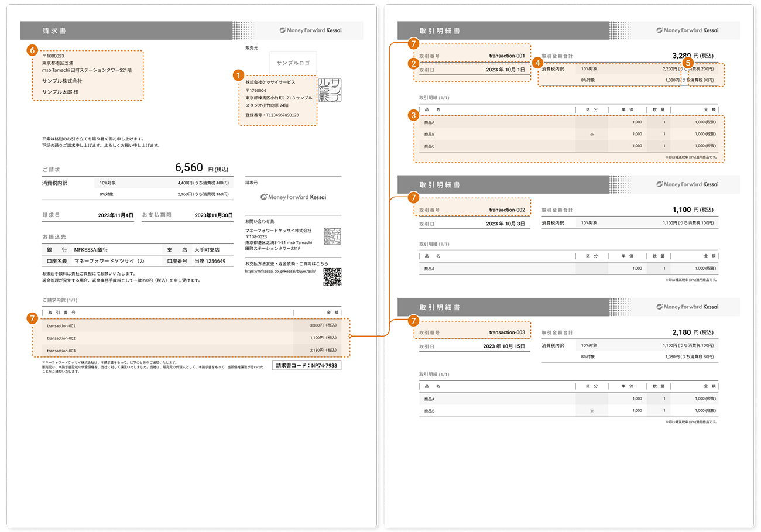Select orange marker 3 beside the item list
This screenshot has height=532, width=761.
pyautogui.click(x=414, y=115)
